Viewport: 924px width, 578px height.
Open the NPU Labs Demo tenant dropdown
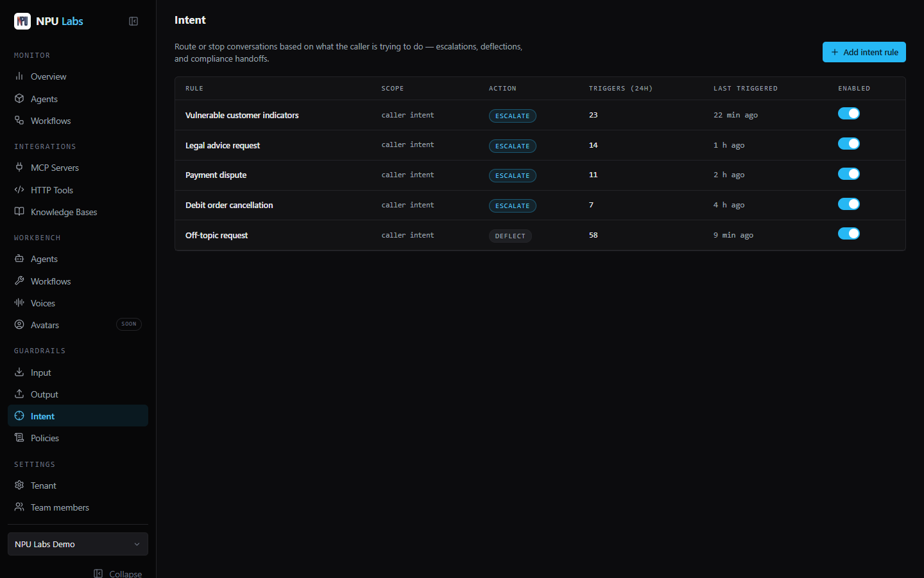78,544
